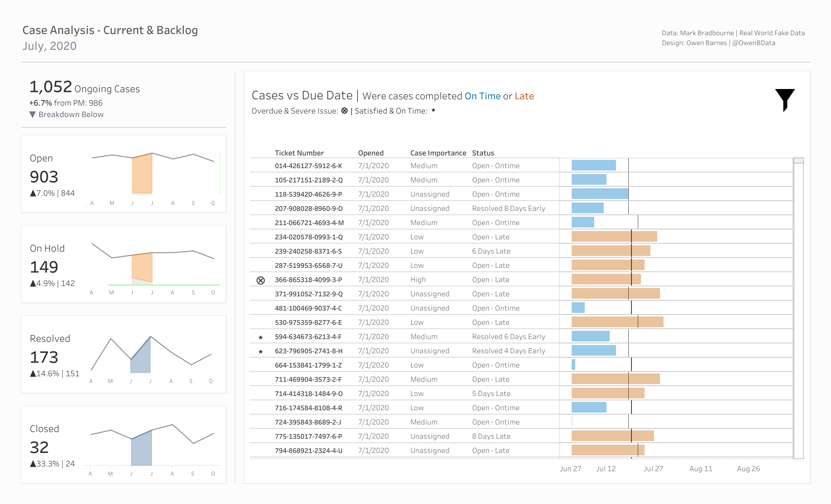The width and height of the screenshot is (831, 504).
Task: Click the blue 'On Time' title text
Action: (483, 96)
